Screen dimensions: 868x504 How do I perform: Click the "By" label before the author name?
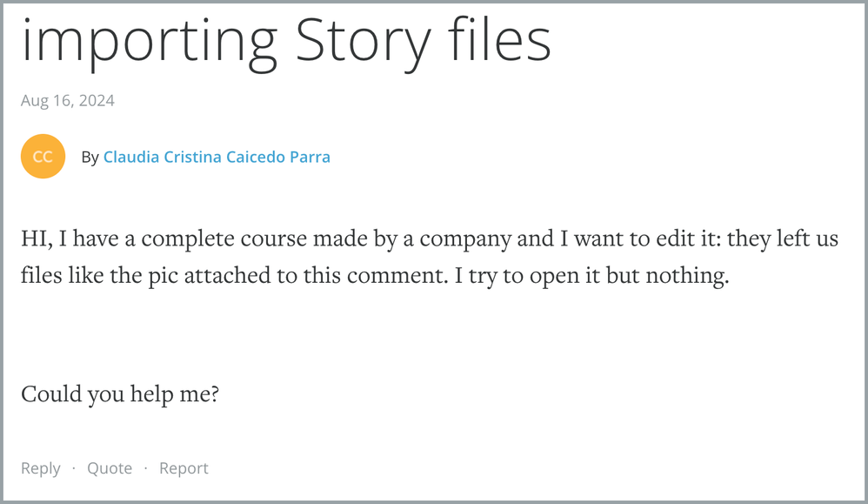90,158
